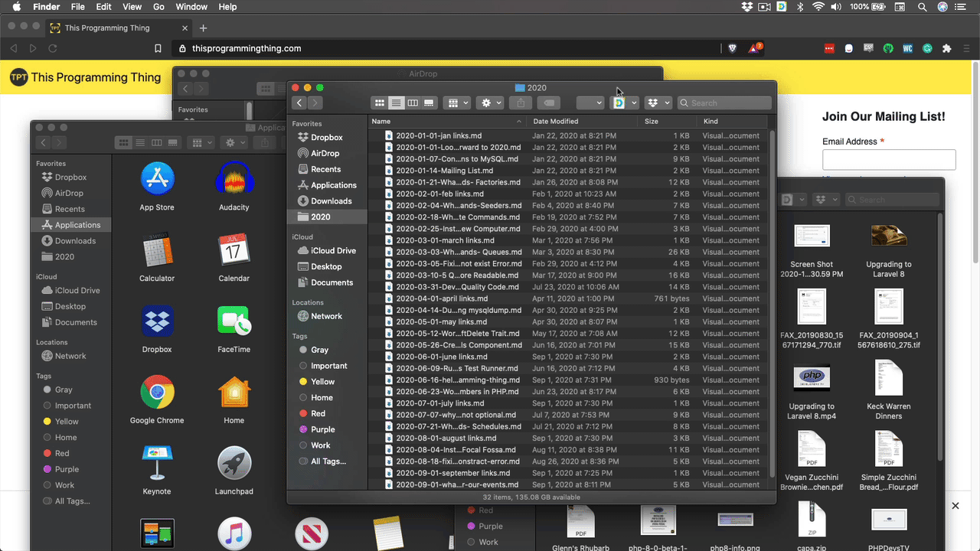Image resolution: width=980 pixels, height=551 pixels.
Task: Open the group-by dropdown in the Finder toolbar
Action: coord(456,103)
